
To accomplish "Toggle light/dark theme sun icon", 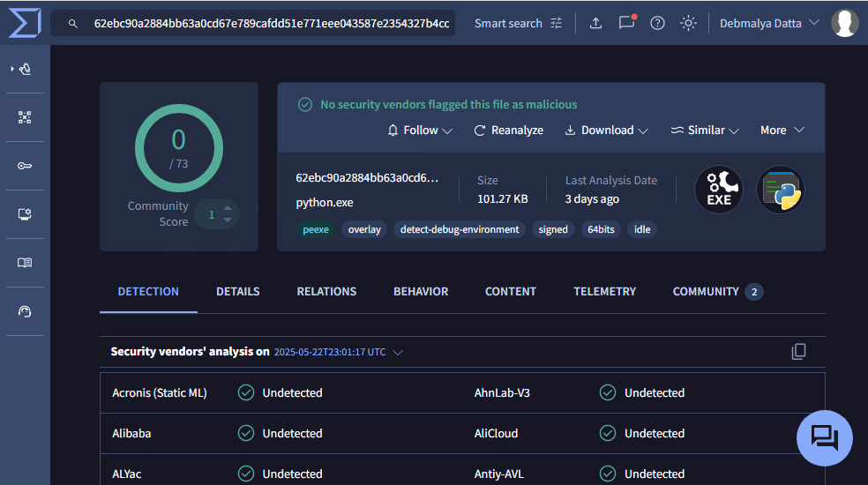I will tap(688, 23).
